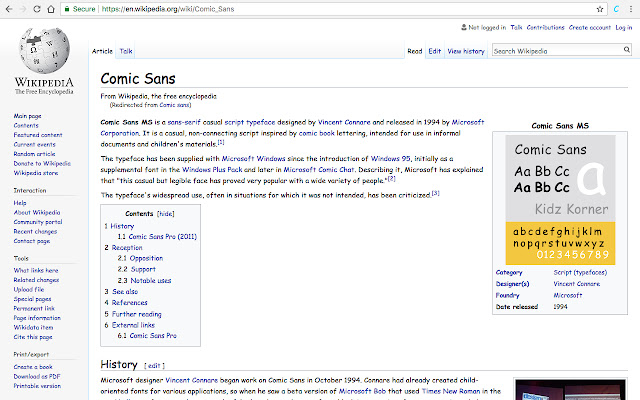Open the Printable version link
Viewport: 640px width, 400px height.
pos(37,386)
